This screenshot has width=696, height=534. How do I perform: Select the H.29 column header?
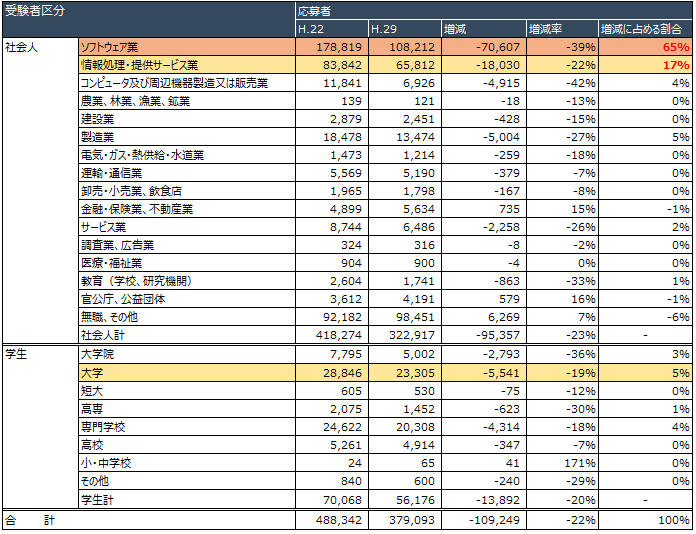(x=405, y=29)
